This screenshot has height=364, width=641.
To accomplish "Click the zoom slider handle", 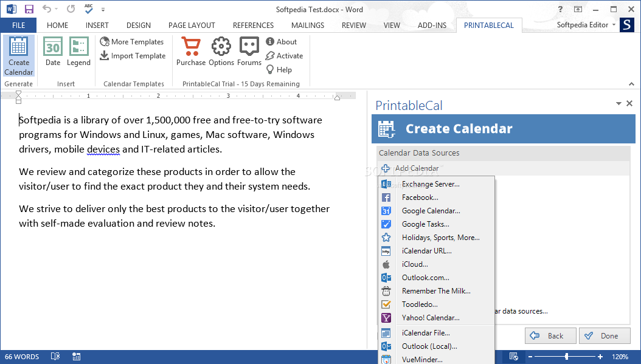I will [x=567, y=357].
